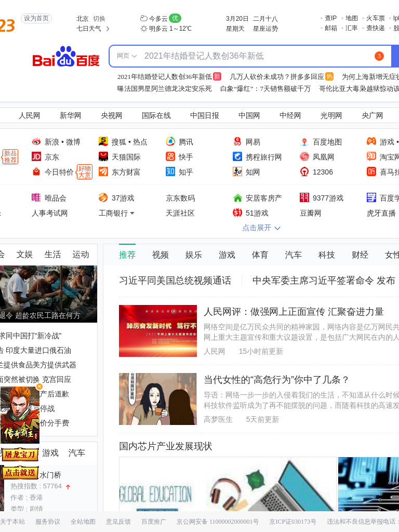
Task: Open 服务协议 footer link
Action: (x=48, y=522)
